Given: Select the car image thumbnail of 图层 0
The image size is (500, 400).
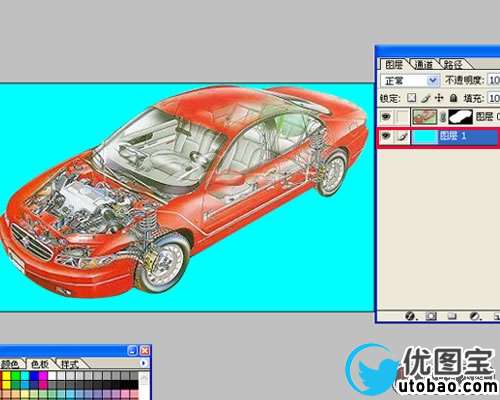Looking at the screenshot, I should coord(424,117).
